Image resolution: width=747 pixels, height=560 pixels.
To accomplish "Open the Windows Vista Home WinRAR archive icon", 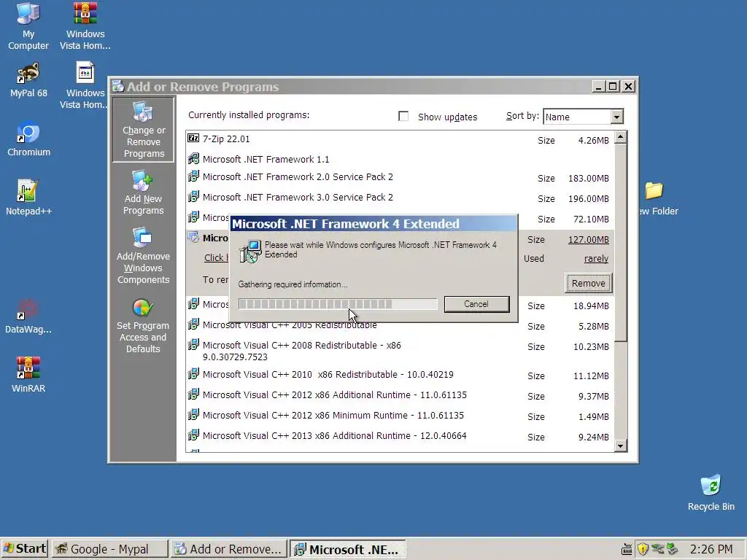I will 85,26.
